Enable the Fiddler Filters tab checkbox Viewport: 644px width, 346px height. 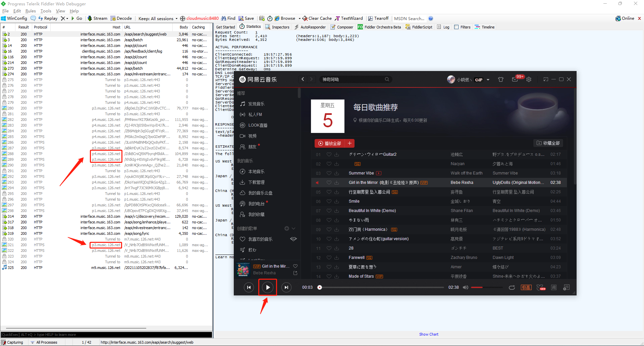pos(456,27)
